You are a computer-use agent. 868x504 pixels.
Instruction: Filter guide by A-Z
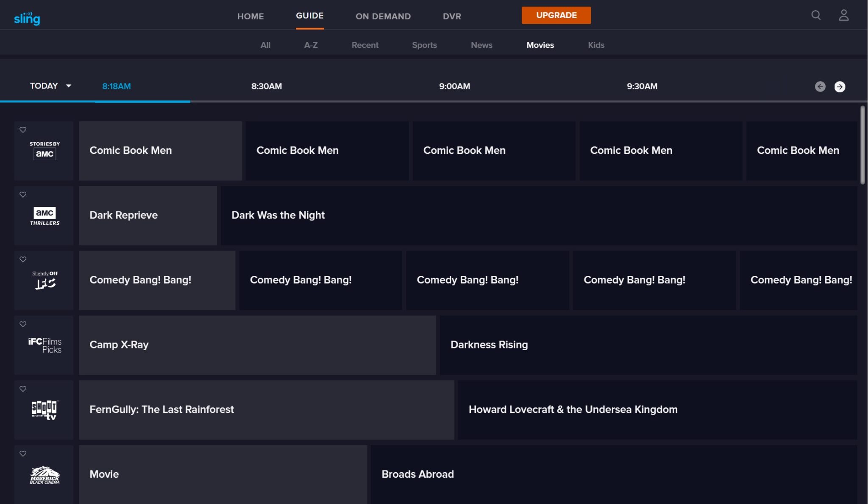point(311,45)
